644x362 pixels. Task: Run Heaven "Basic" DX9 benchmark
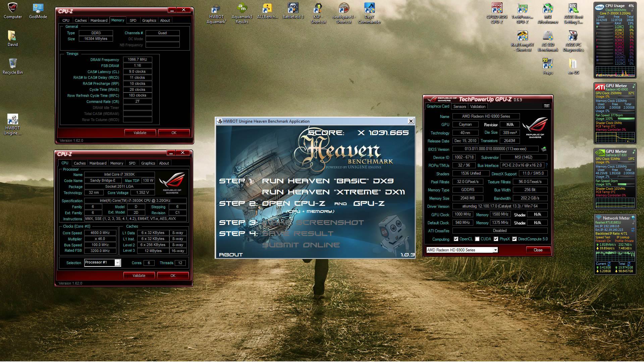[x=328, y=181]
